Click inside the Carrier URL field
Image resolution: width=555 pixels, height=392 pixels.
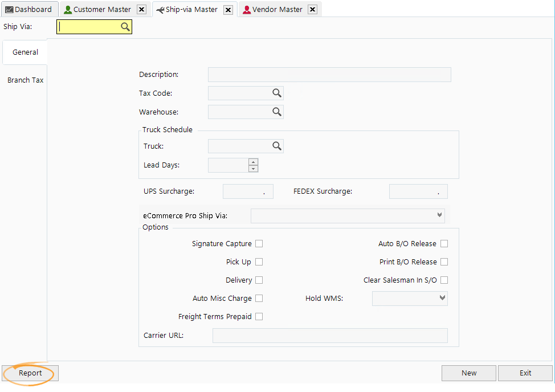(x=329, y=336)
